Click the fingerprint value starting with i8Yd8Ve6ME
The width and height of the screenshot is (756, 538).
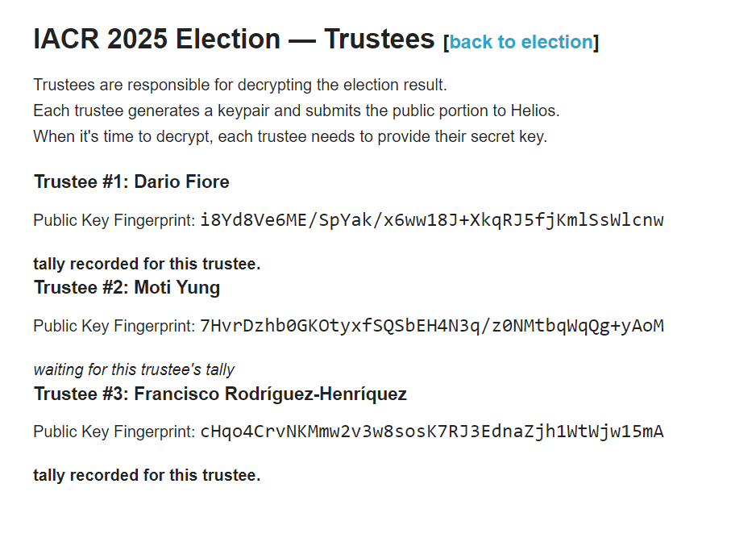tap(432, 219)
